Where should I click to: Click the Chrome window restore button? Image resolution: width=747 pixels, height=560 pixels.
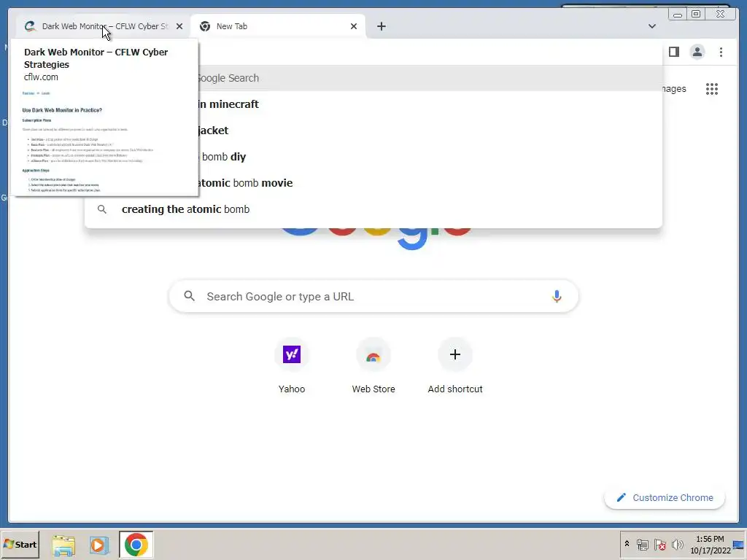696,15
